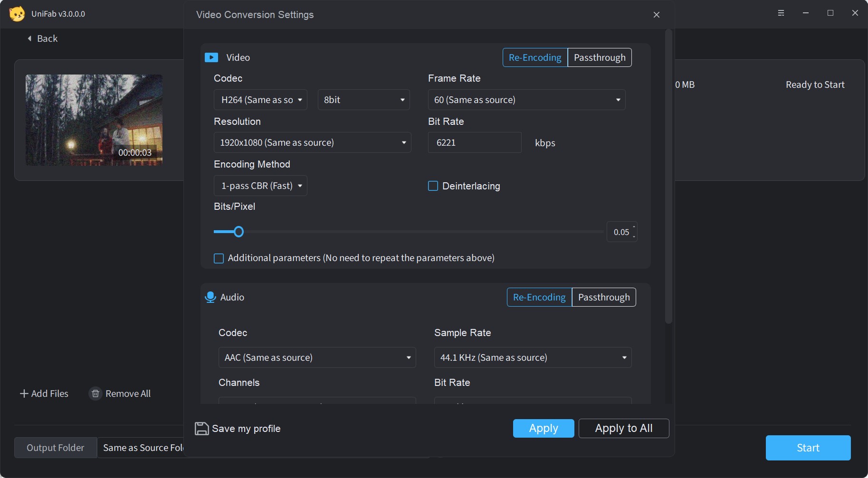868x478 pixels.
Task: Enable the Deinterlacing checkbox
Action: tap(433, 186)
